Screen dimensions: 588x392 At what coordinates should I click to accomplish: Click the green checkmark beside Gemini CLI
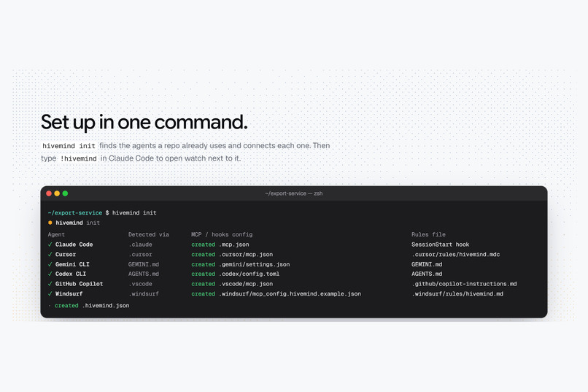pyautogui.click(x=50, y=264)
